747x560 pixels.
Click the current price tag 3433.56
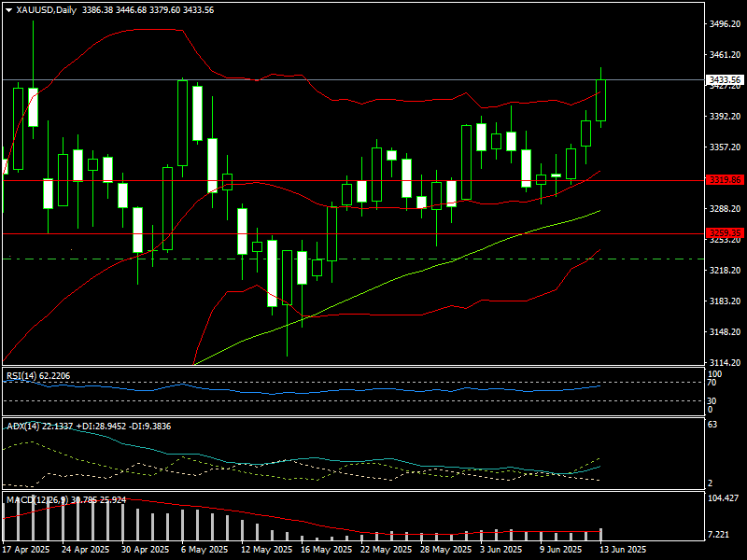(x=725, y=80)
